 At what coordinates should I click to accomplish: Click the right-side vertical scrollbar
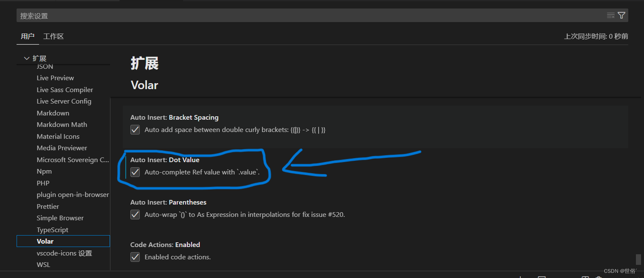pos(638,259)
